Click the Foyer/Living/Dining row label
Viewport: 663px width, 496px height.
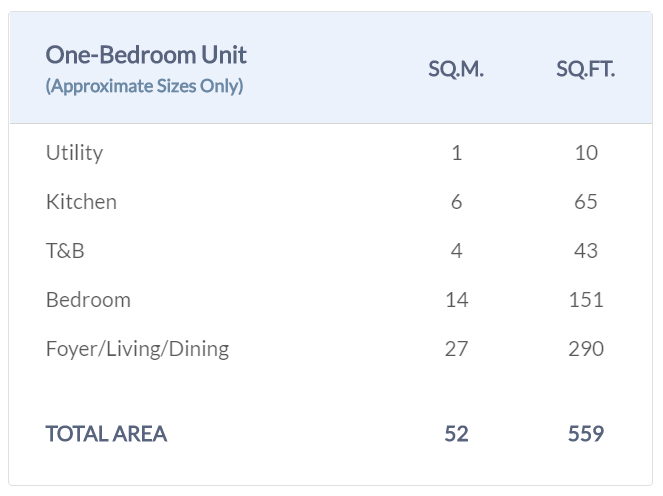pyautogui.click(x=137, y=349)
